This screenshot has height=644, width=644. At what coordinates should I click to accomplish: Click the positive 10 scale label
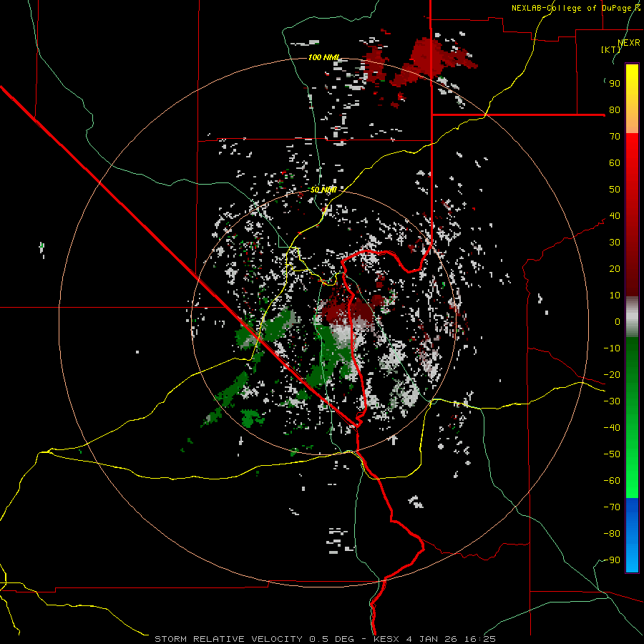pyautogui.click(x=615, y=296)
